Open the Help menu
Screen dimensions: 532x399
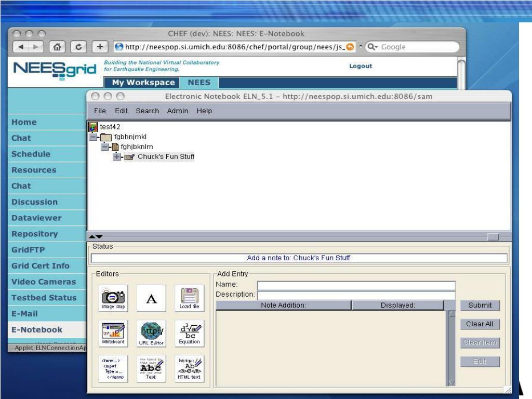[x=204, y=111]
